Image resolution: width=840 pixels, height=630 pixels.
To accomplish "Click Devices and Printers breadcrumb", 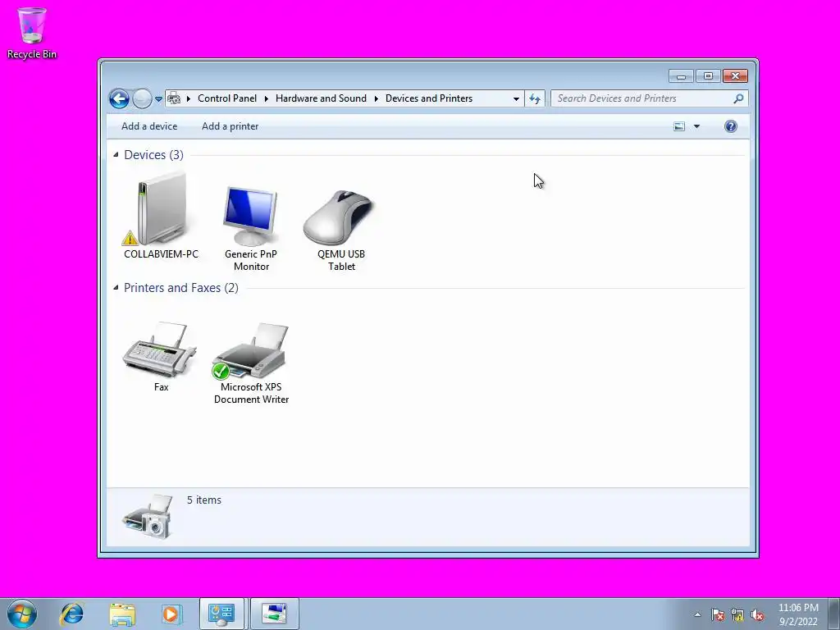I will pos(428,98).
